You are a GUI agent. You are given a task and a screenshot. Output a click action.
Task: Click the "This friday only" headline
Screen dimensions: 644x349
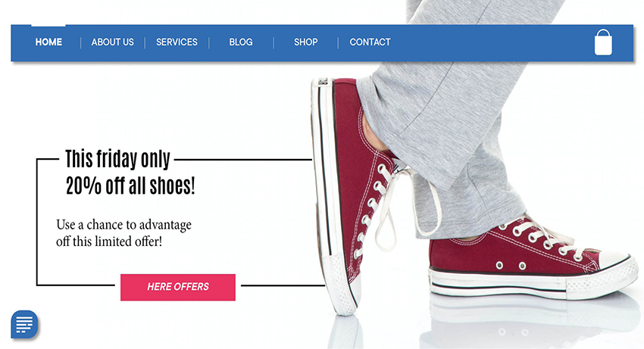tap(117, 158)
